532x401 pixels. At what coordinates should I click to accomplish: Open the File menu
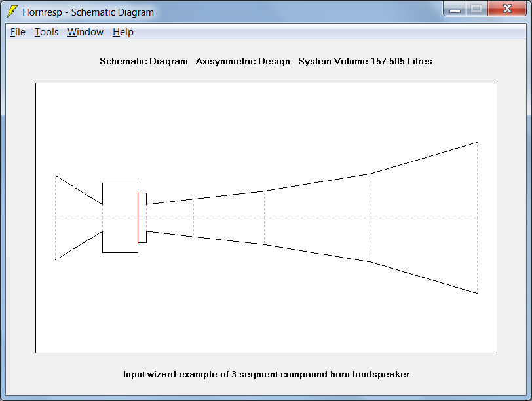pyautogui.click(x=18, y=32)
